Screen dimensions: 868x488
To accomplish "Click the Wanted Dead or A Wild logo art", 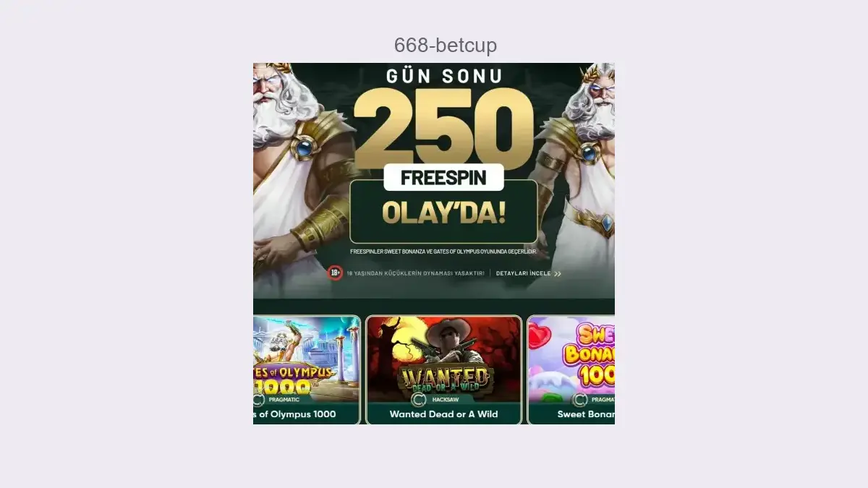I will click(x=445, y=379).
